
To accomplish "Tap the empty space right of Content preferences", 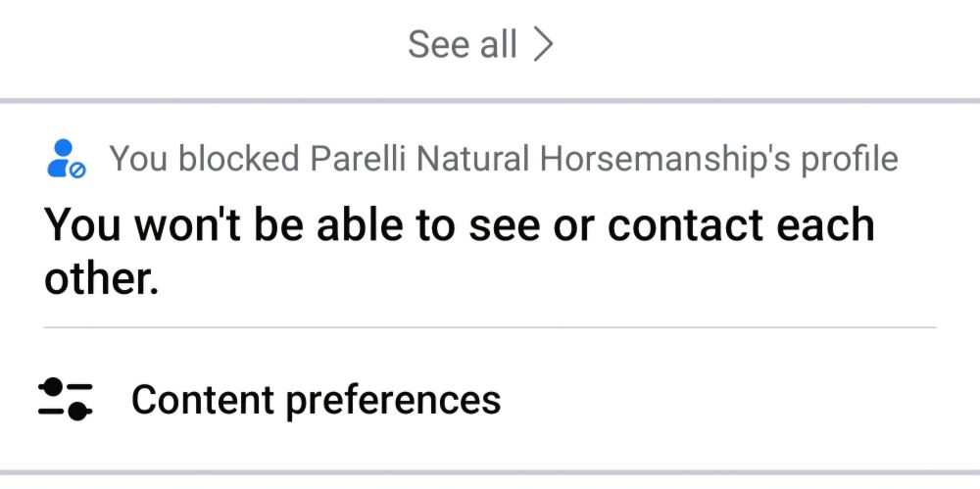I will coord(735,400).
